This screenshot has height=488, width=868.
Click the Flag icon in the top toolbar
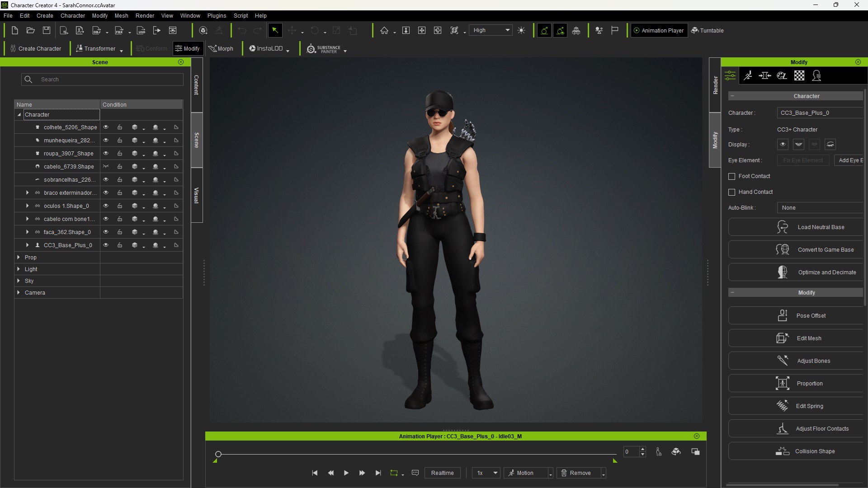pyautogui.click(x=614, y=30)
